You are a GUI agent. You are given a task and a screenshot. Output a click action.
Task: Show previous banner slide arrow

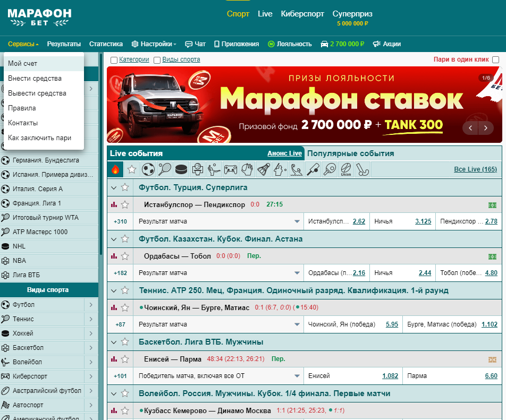[x=470, y=128]
